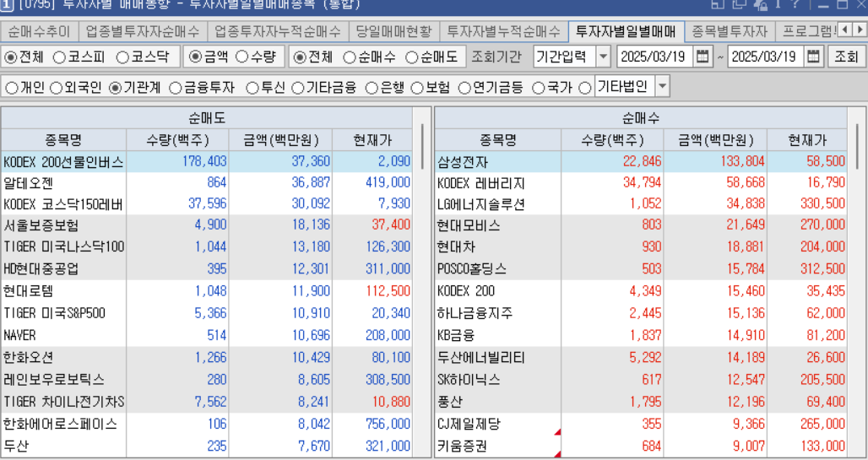This screenshot has height=460, width=868.
Task: Switch to the 프로그램 tab
Action: (x=806, y=31)
